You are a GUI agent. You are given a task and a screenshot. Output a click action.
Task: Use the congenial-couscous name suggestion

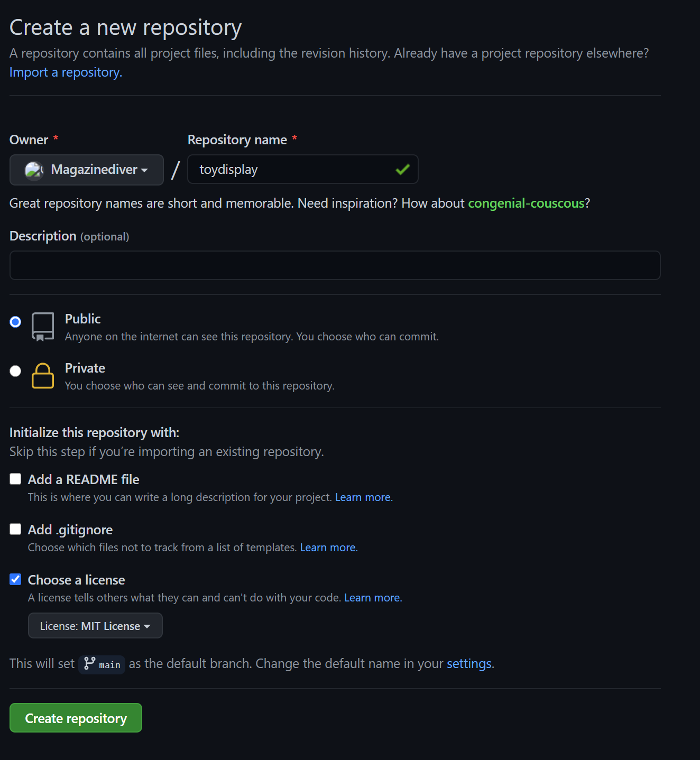point(526,203)
